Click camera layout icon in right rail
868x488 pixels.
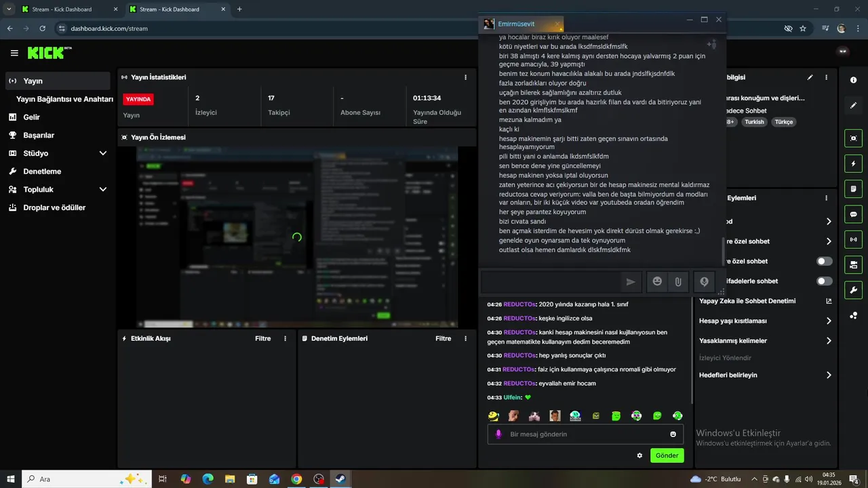(853, 264)
